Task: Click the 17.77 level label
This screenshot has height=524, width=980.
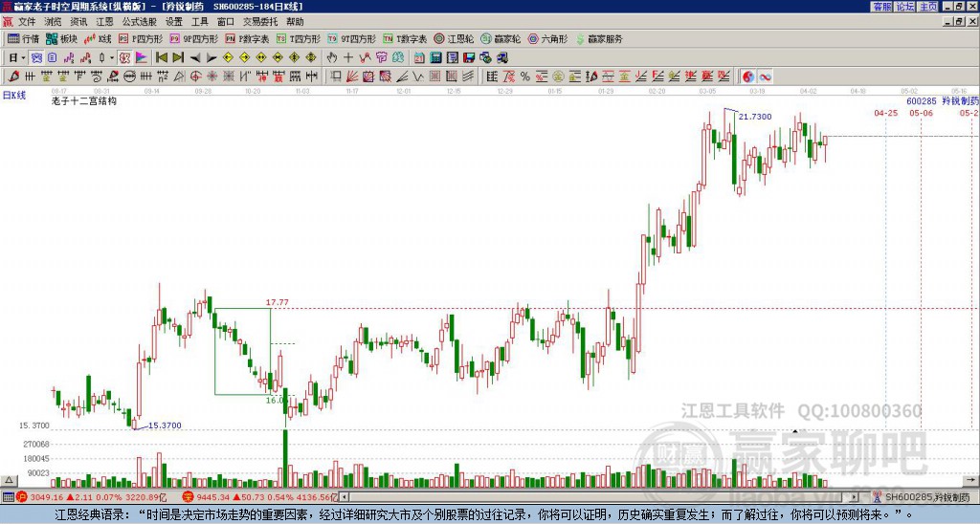Action: click(278, 302)
